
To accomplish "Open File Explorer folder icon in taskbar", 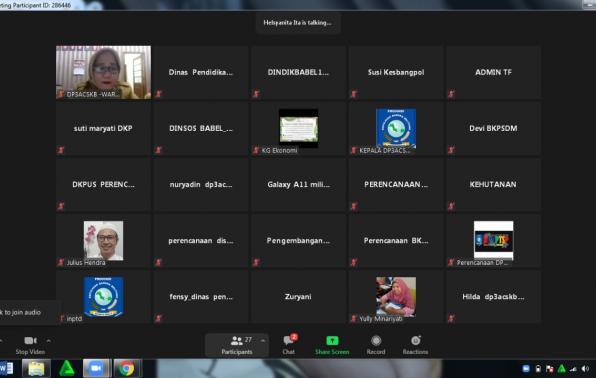I will pos(36,368).
